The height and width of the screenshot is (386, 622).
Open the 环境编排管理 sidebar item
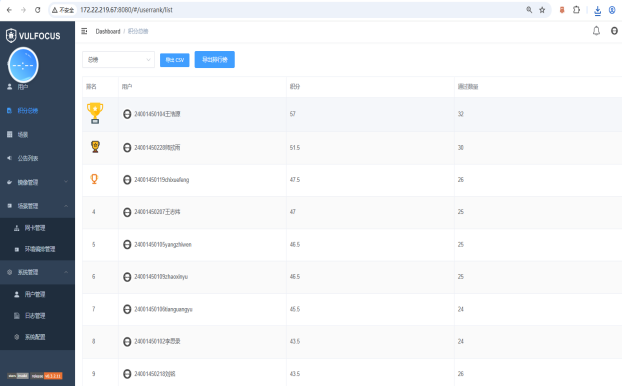37,249
